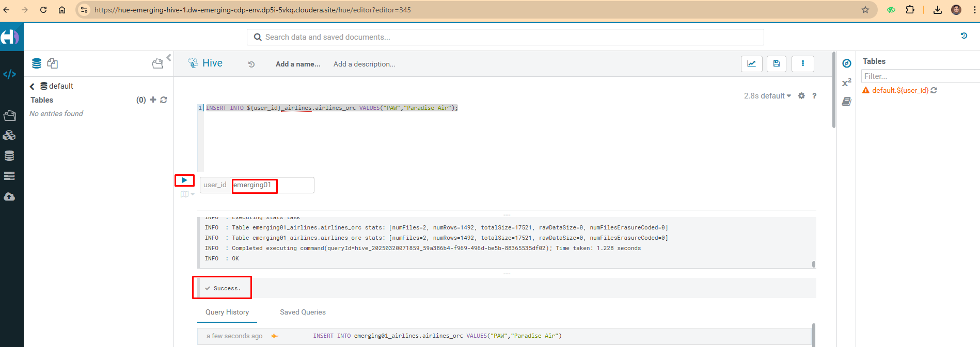Open the files folder icon in assist panel
Screen dimensions: 980x347
click(157, 63)
